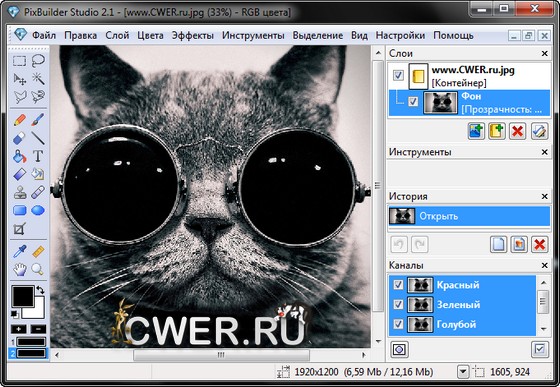Open layer properties edit icon
This screenshot has width=560, height=387.
[x=539, y=131]
